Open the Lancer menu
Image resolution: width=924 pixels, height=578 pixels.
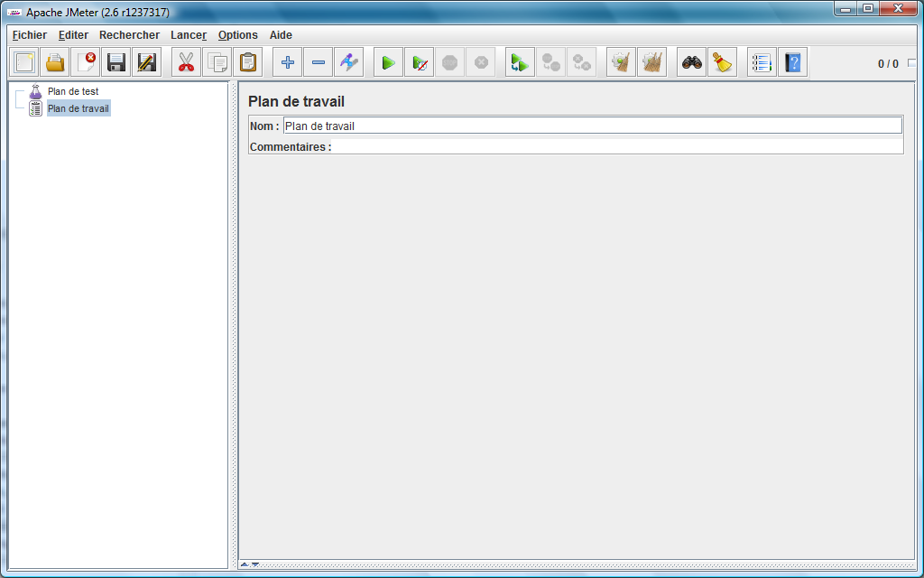coord(189,35)
